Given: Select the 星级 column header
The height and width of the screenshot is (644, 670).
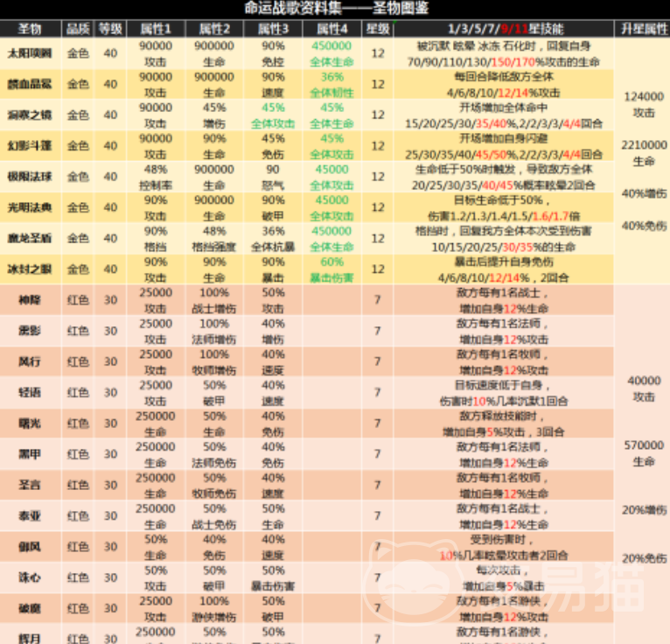Looking at the screenshot, I should (x=377, y=28).
